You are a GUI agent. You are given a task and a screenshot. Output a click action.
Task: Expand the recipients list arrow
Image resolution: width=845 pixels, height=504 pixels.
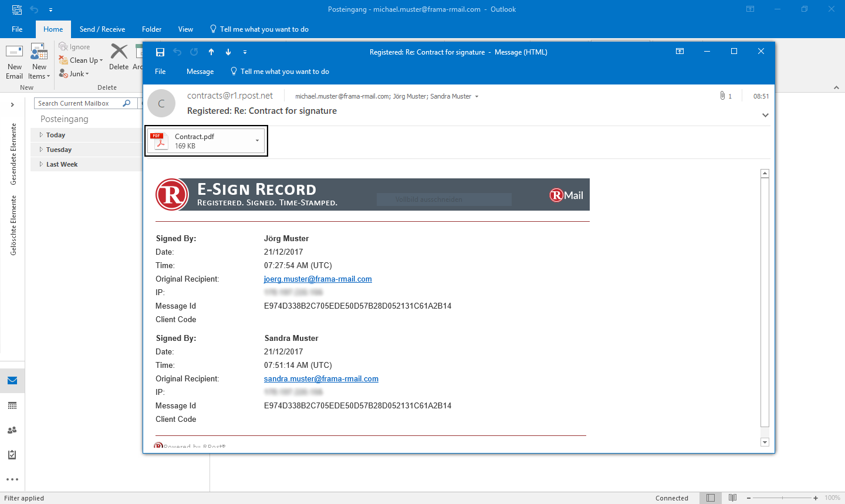[476, 97]
